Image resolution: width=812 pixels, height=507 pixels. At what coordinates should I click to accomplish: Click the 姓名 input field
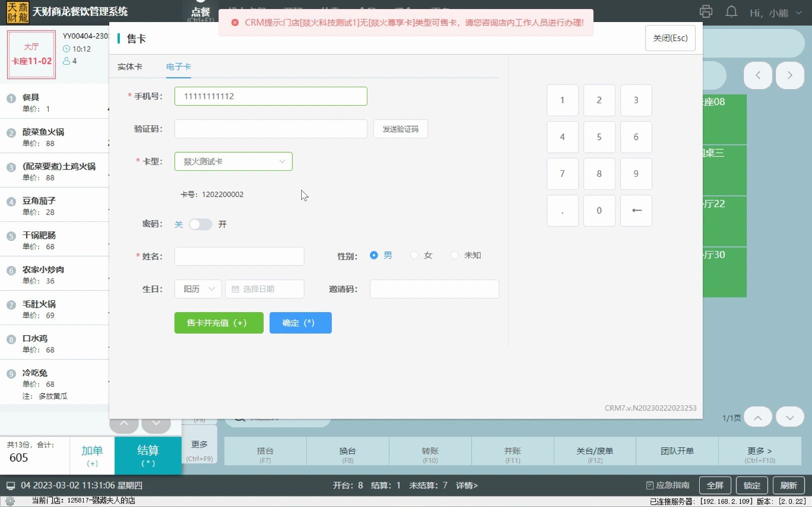coord(239,256)
